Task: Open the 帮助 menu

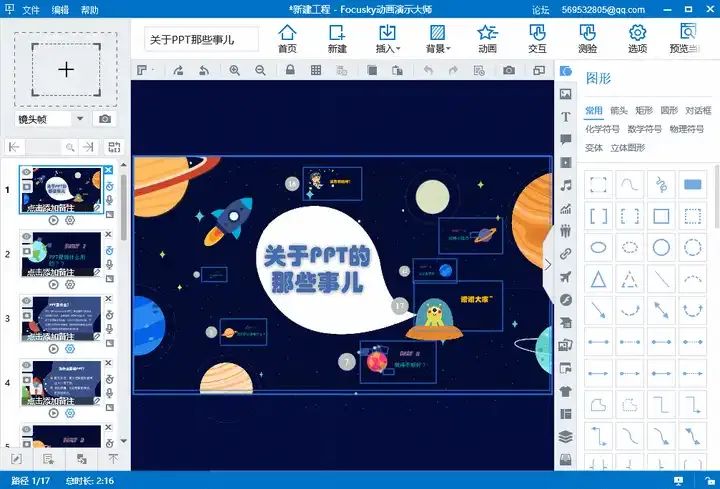Action: [x=90, y=10]
